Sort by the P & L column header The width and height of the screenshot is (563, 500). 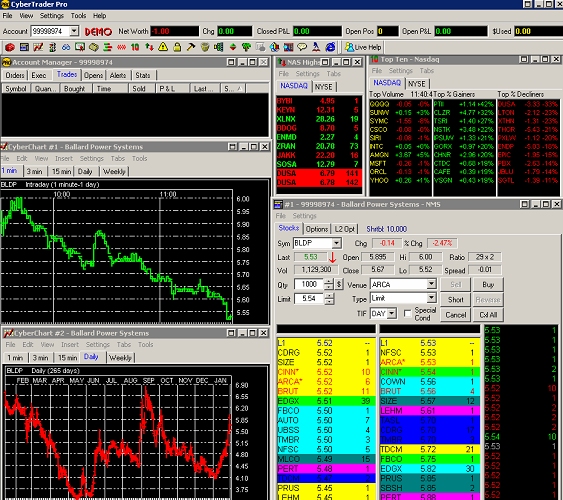(172, 89)
